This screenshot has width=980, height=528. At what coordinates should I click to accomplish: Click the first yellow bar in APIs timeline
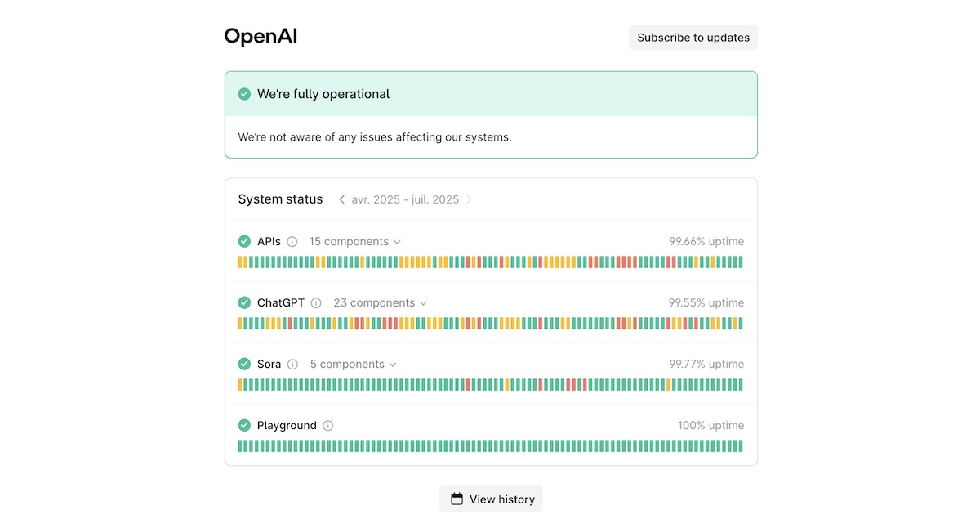tap(240, 262)
